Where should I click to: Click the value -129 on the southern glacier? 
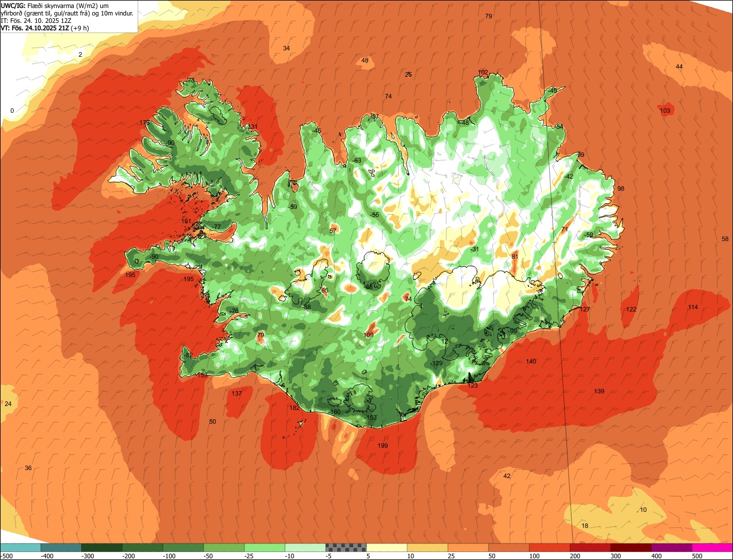(x=436, y=363)
